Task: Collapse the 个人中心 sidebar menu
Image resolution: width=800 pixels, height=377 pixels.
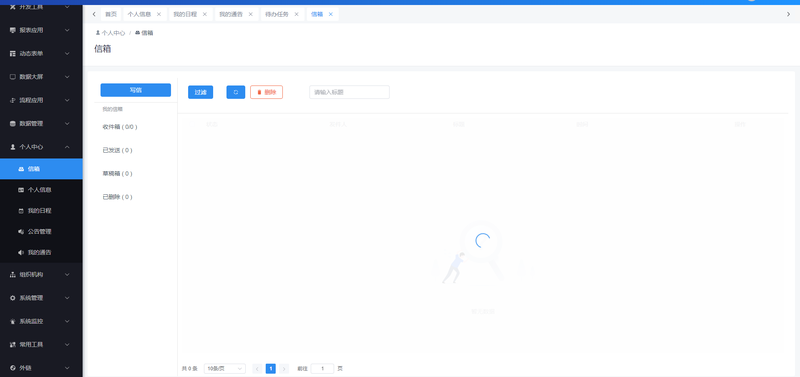Action: tap(41, 147)
